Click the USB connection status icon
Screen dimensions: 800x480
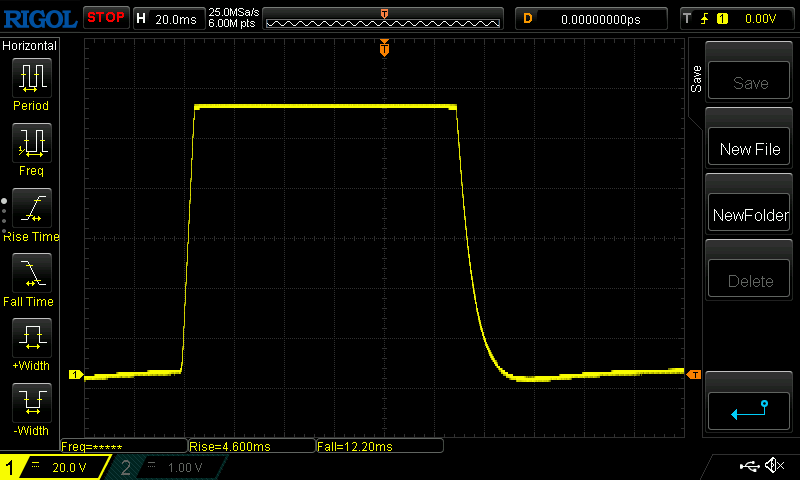[x=749, y=466]
